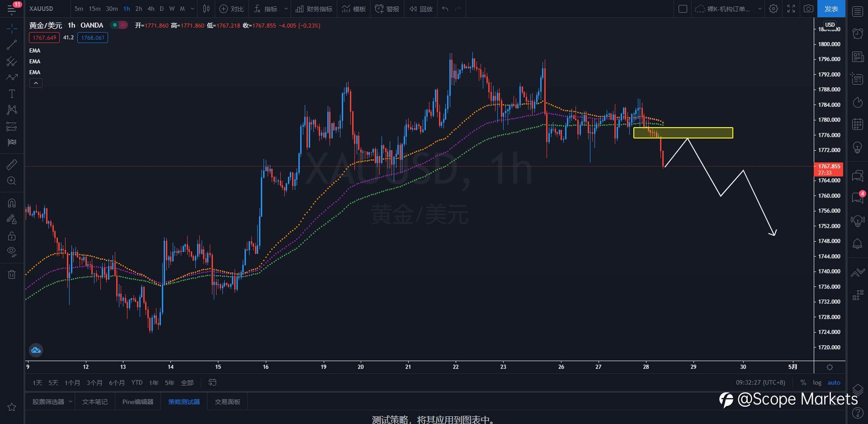
Task: Open the alerts clock panel
Action: pyautogui.click(x=858, y=33)
